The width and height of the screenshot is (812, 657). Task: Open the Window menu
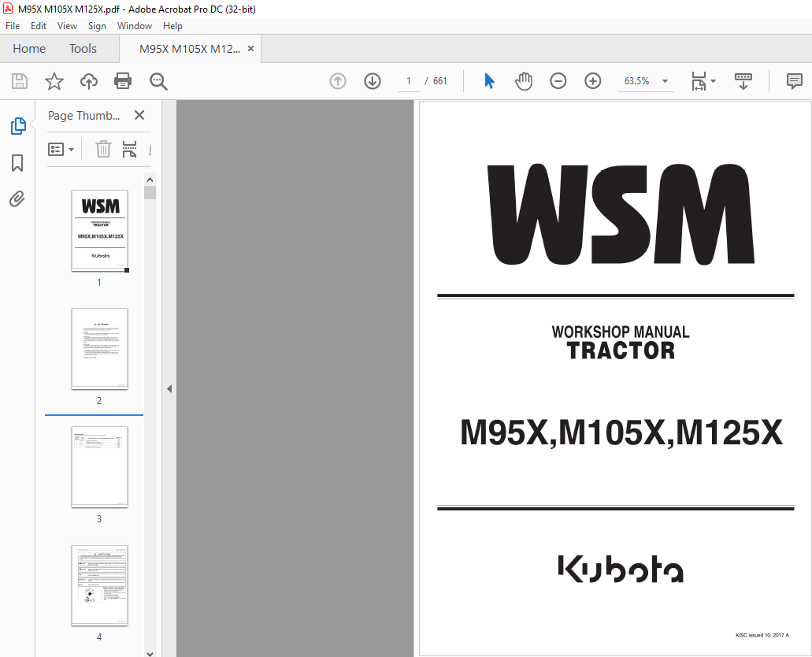click(135, 26)
